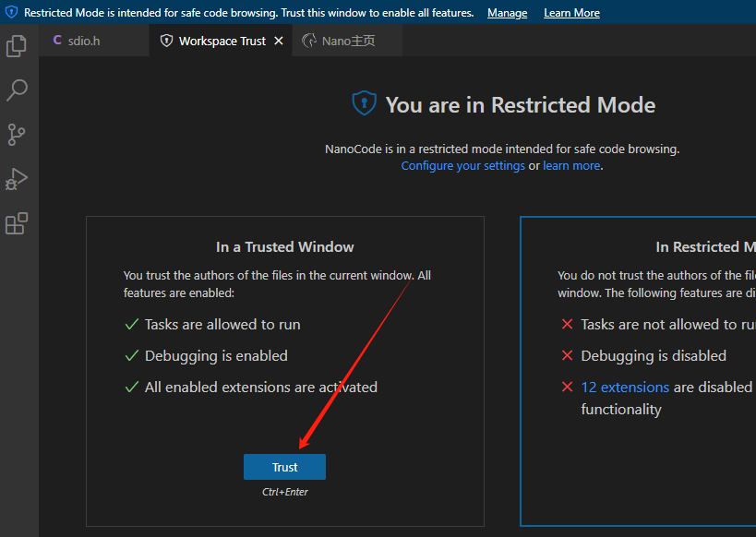Click the 'Ctrl+Enter' shortcut hint
Viewport: 756px width, 537px height.
tap(285, 492)
